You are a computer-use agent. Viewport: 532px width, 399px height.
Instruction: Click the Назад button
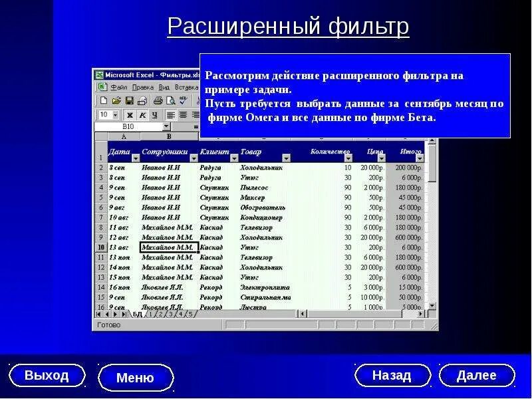tap(392, 375)
